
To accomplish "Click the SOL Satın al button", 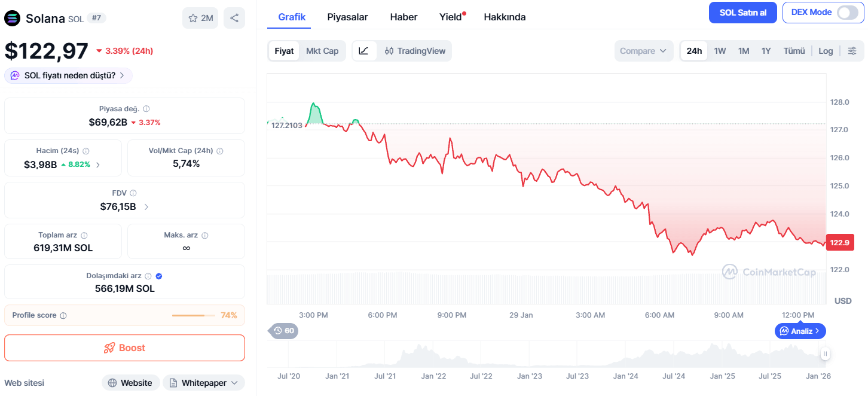I will point(743,13).
